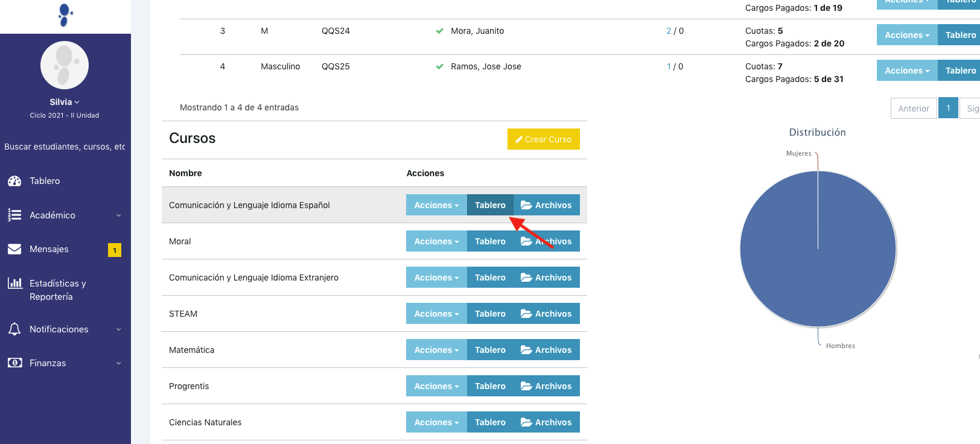Open Tablero for Matemática
980x444 pixels.
click(490, 350)
